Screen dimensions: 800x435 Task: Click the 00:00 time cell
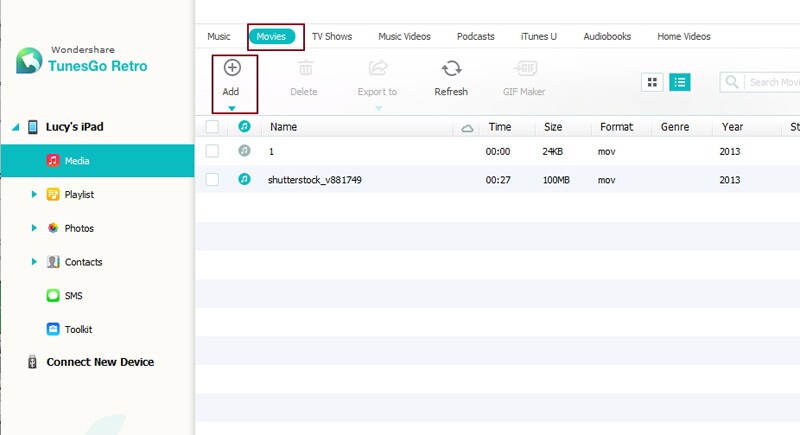click(x=498, y=151)
